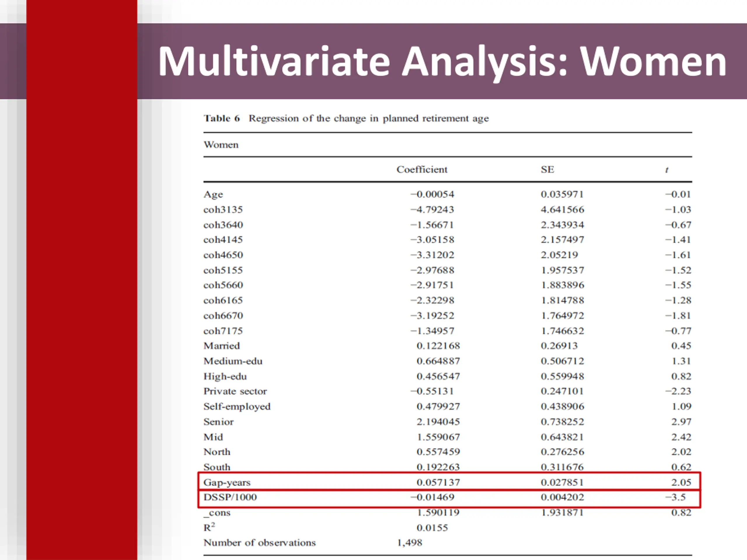Screen dimensions: 747x560
Task: Select the 'Table 6' caption text
Action: click(x=221, y=118)
